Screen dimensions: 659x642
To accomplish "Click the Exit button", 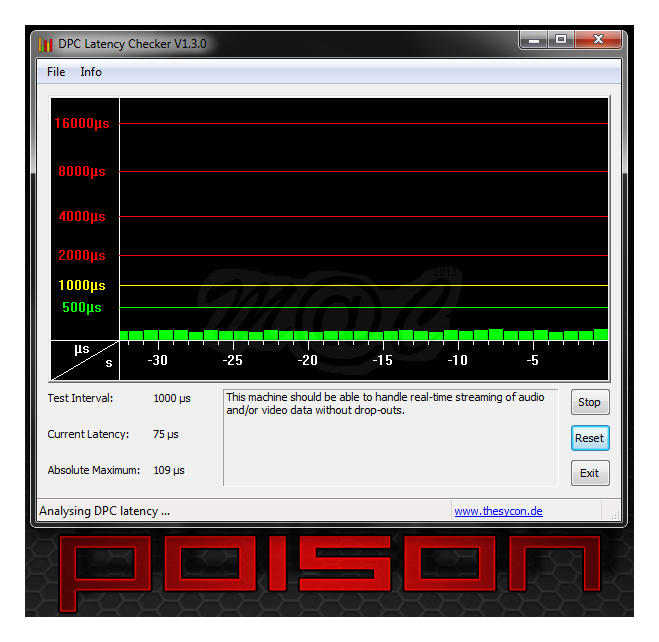I will (589, 473).
